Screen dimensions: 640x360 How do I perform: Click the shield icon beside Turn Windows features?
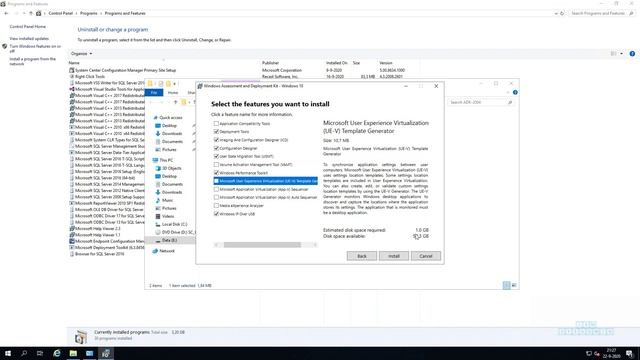pyautogui.click(x=4, y=47)
